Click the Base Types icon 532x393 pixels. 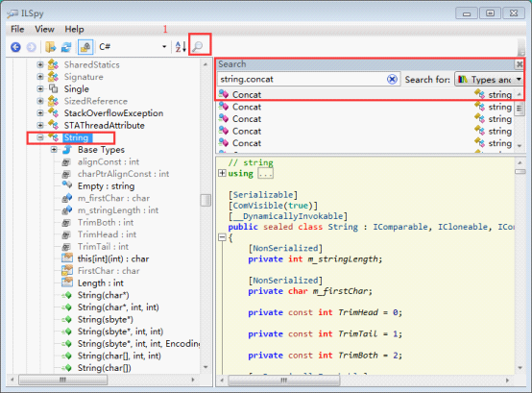[67, 150]
